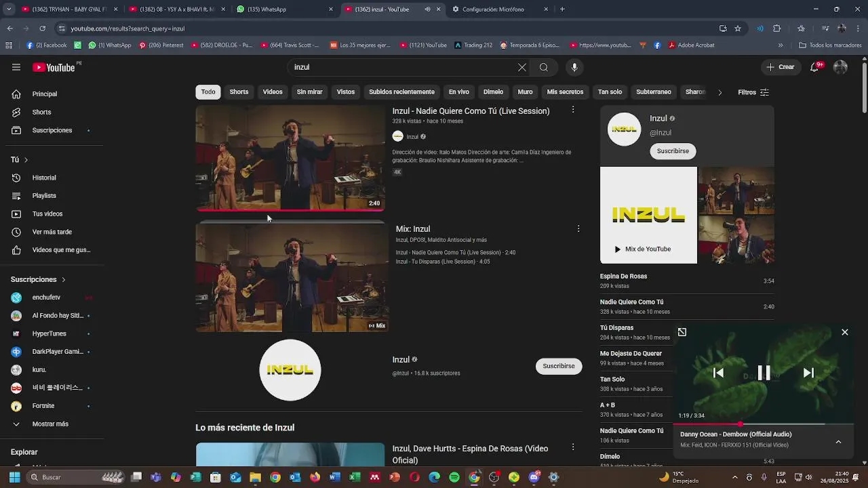Open a new browser tab
The image size is (868, 488).
tap(562, 9)
